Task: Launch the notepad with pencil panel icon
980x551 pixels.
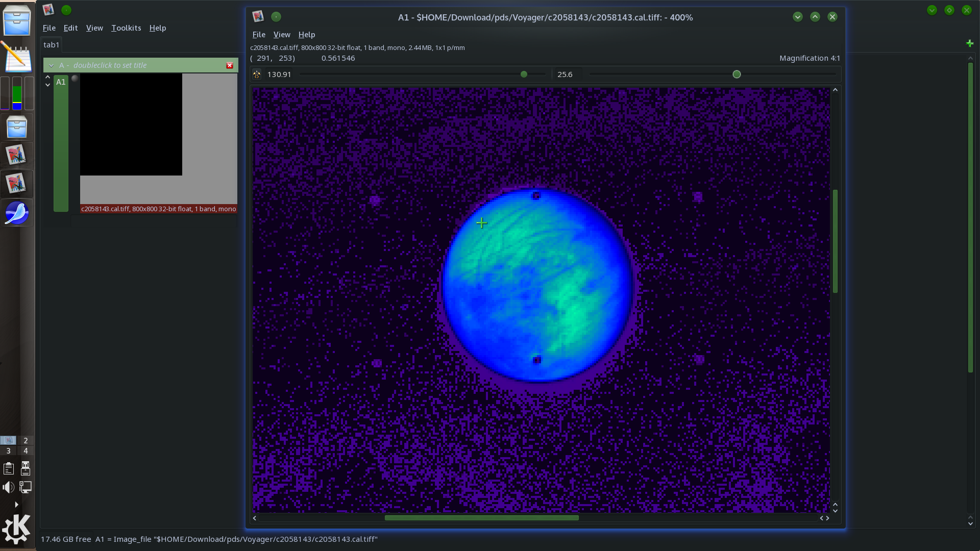Action: tap(17, 56)
